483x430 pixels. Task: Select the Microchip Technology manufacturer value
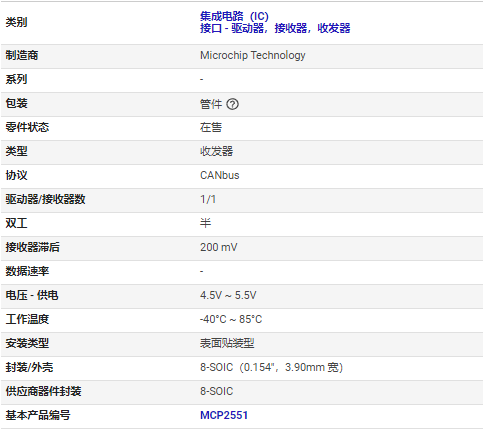point(253,55)
